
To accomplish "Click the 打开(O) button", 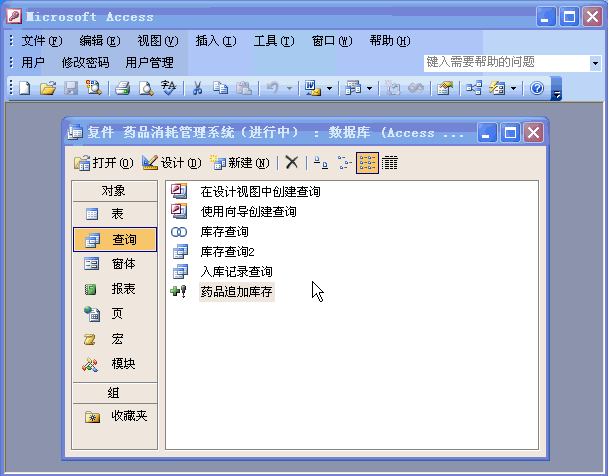I will click(x=104, y=163).
